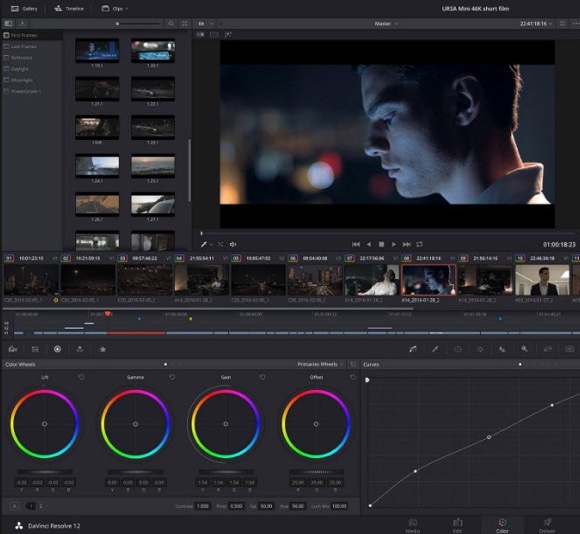The image size is (580, 534).
Task: Select clip 10 thumbnail man in suit
Action: click(542, 280)
